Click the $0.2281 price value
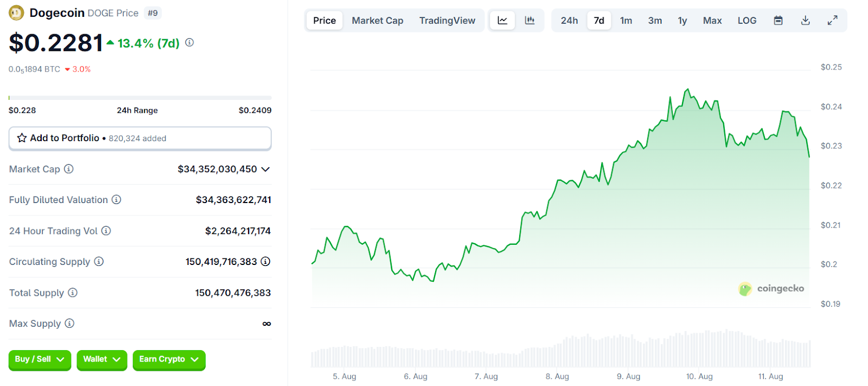 tap(56, 43)
